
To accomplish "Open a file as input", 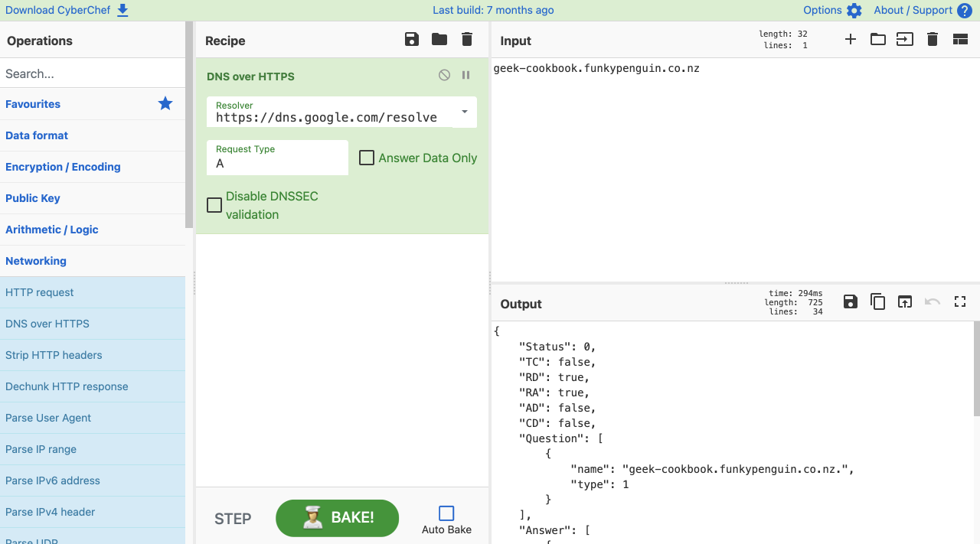I will pos(877,39).
